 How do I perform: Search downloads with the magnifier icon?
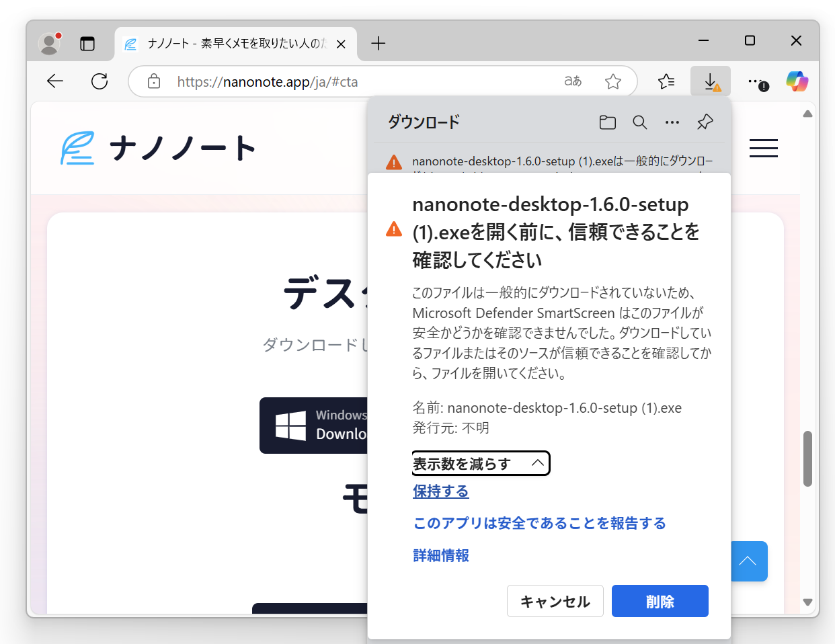pyautogui.click(x=639, y=122)
